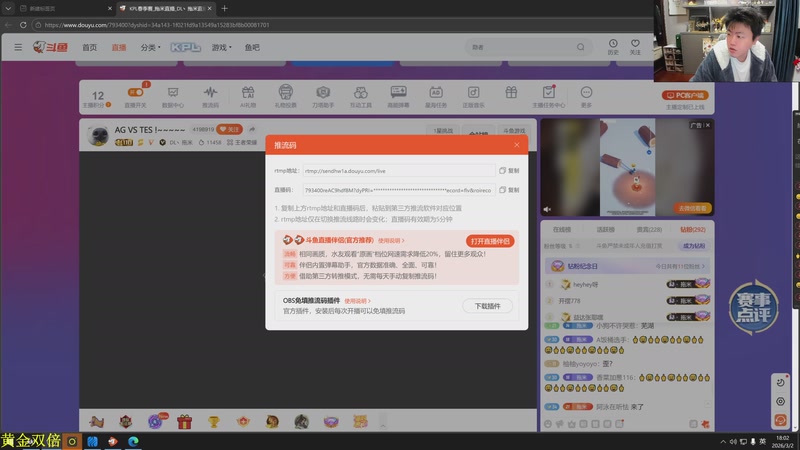Go to 直播 live nav item
Screen dimensions: 800x450
[x=119, y=47]
